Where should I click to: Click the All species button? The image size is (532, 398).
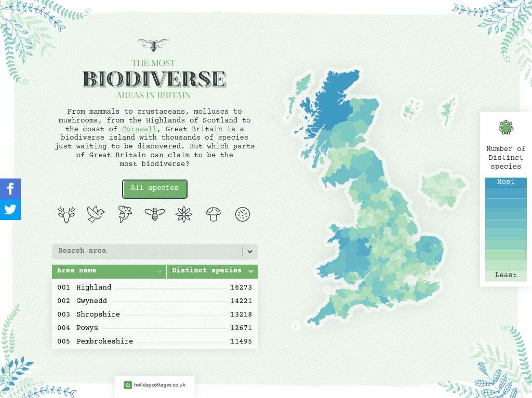154,189
